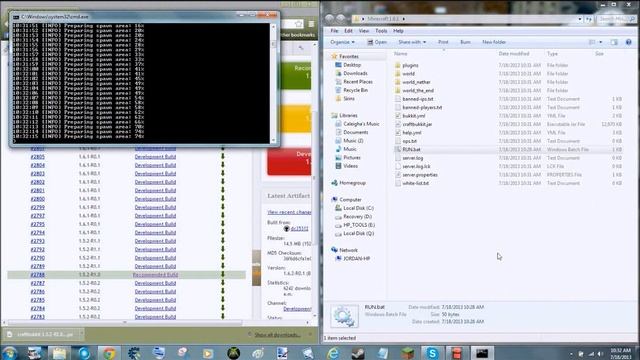Switch to Chrome on the taskbar
The height and width of the screenshot is (360, 640).
109,353
